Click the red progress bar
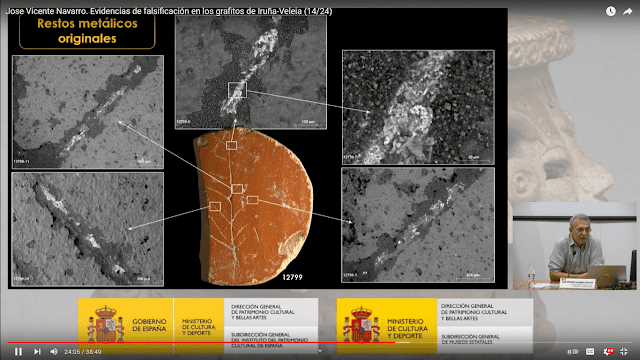The height and width of the screenshot is (360, 640). click(x=320, y=342)
